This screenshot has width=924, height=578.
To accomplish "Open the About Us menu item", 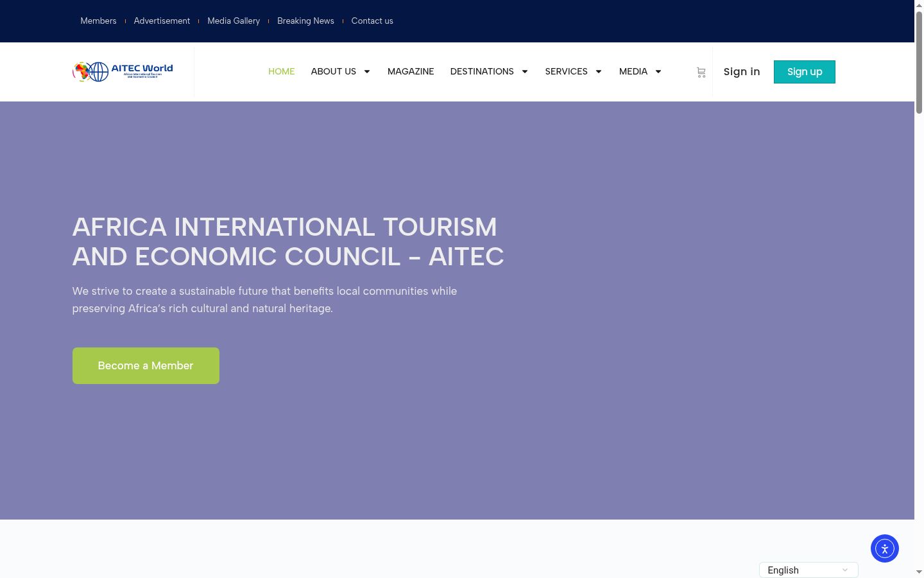I will (x=334, y=71).
